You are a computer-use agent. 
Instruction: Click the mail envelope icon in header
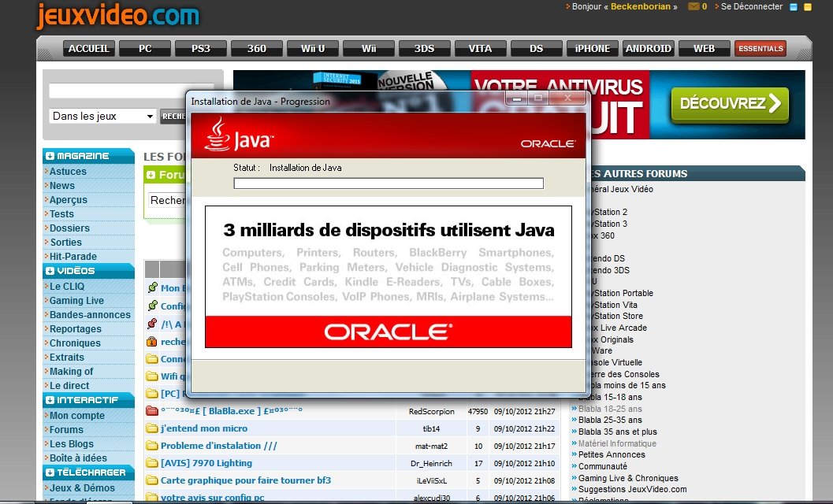coord(694,7)
